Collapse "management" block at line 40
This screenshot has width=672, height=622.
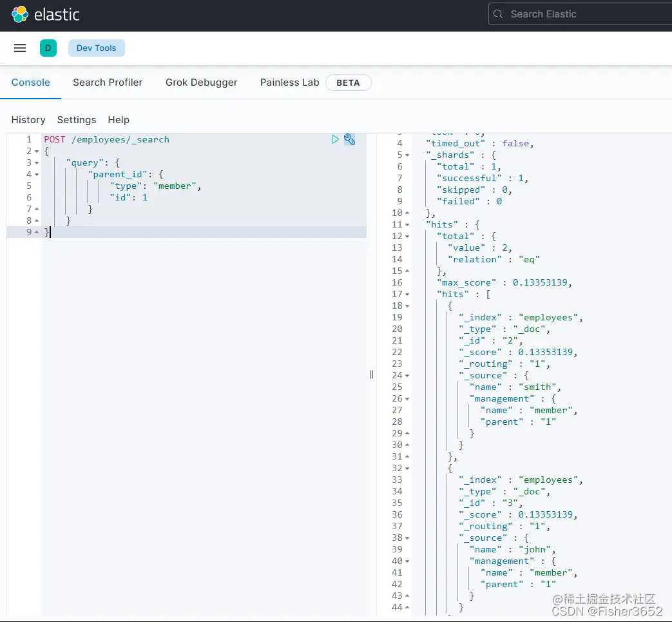(407, 561)
